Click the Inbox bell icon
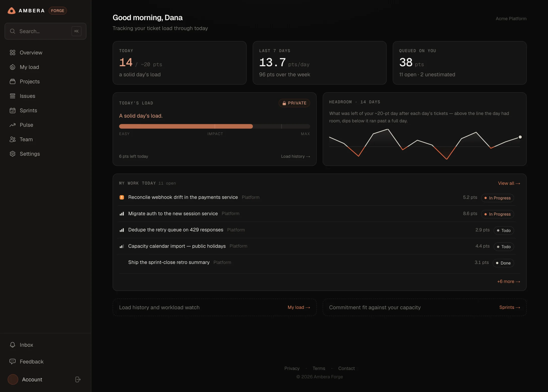 tap(13, 345)
